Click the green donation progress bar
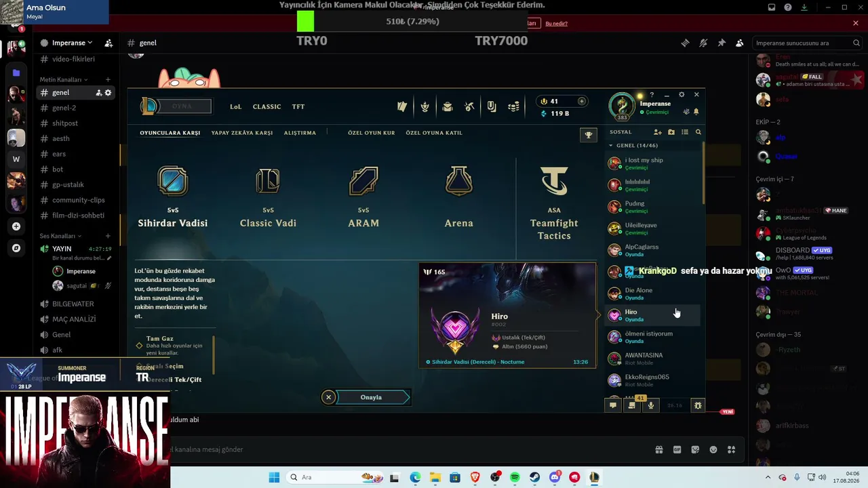 [x=306, y=22]
